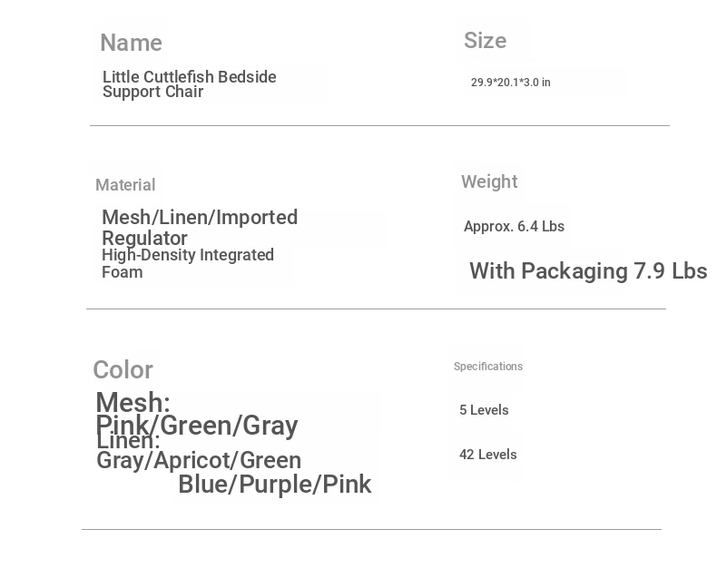Image resolution: width=717 pixels, height=588 pixels.
Task: Click the "Size" heading label
Action: [485, 41]
